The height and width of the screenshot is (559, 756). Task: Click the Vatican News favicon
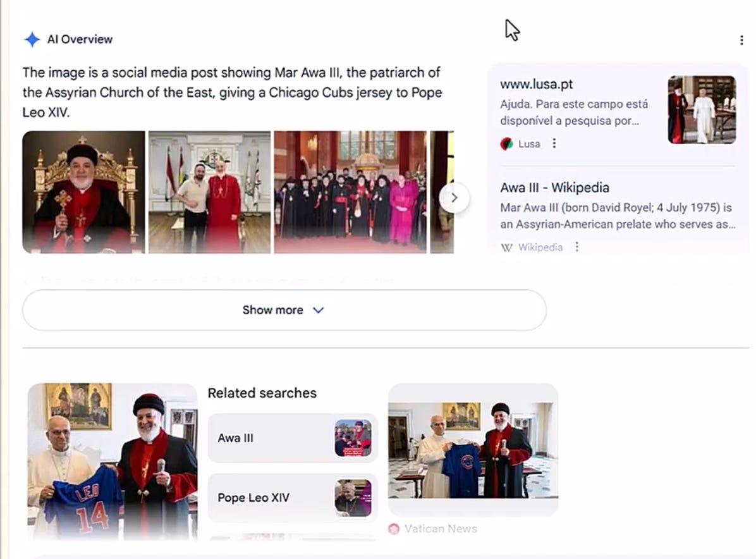pos(394,529)
